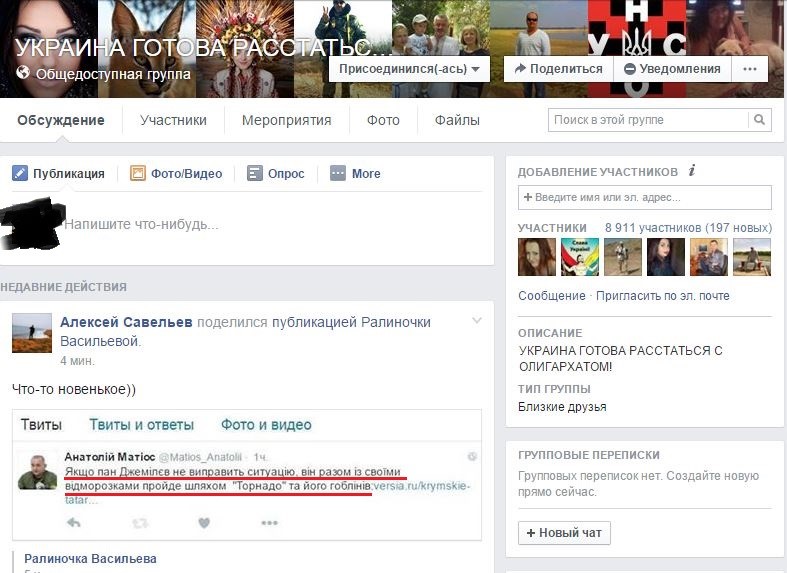This screenshot has width=787, height=573.
Task: Open the three-dot more menu in the group header
Action: point(750,69)
